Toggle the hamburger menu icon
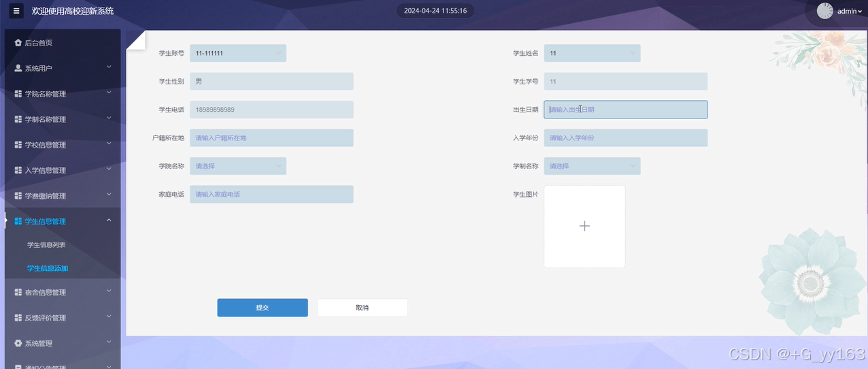The height and width of the screenshot is (369, 868). point(18,11)
